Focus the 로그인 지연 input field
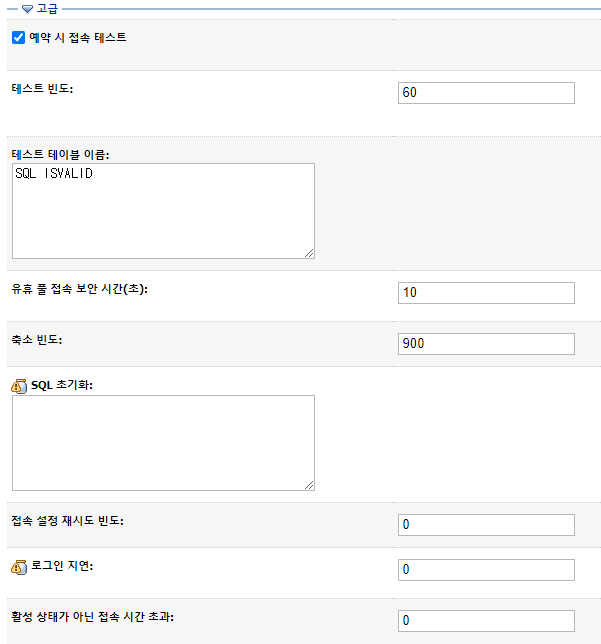The width and height of the screenshot is (601, 644). [486, 570]
